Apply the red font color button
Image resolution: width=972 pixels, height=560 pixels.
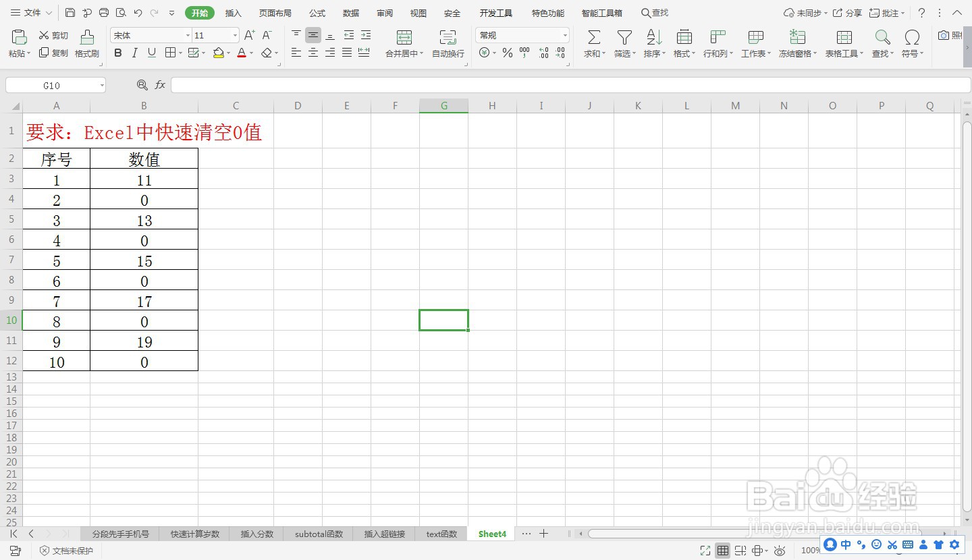(242, 53)
